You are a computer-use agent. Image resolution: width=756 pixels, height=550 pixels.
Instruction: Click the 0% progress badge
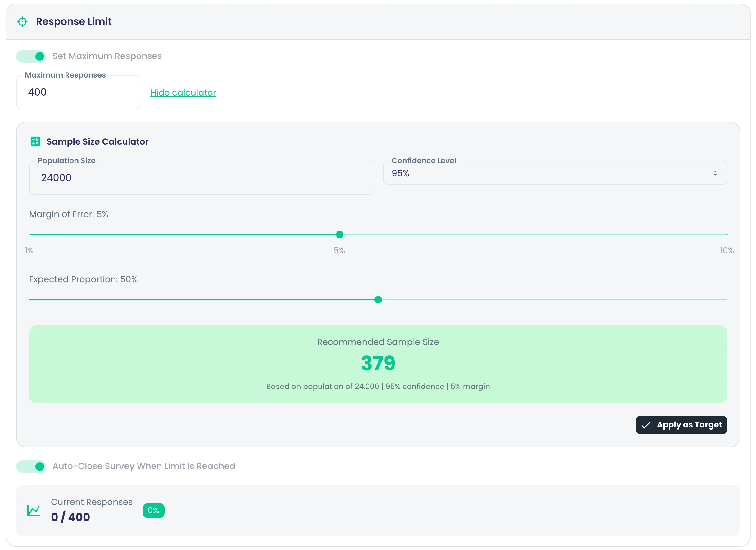pos(153,510)
